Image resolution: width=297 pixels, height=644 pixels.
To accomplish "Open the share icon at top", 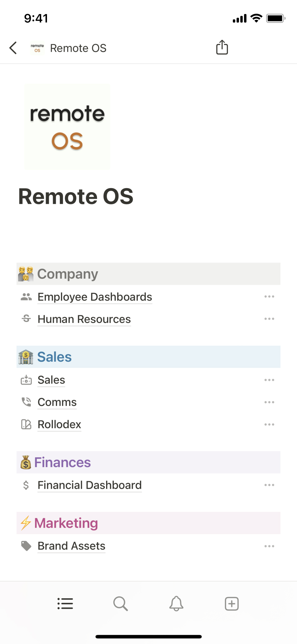I will pos(222,47).
